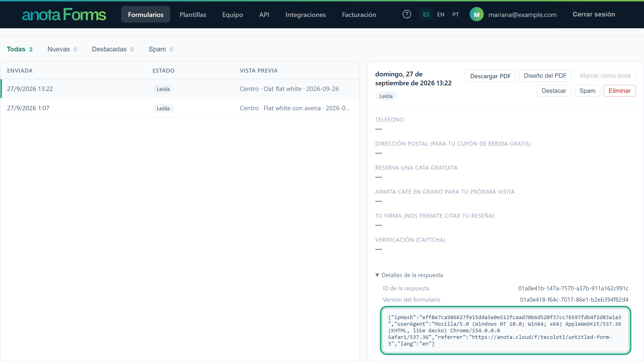
Task: Open Diseño del PDF
Action: pyautogui.click(x=545, y=76)
